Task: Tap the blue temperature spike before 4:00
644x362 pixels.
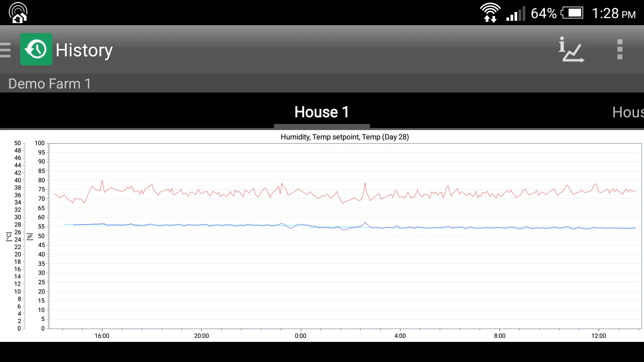Action: 365,223
